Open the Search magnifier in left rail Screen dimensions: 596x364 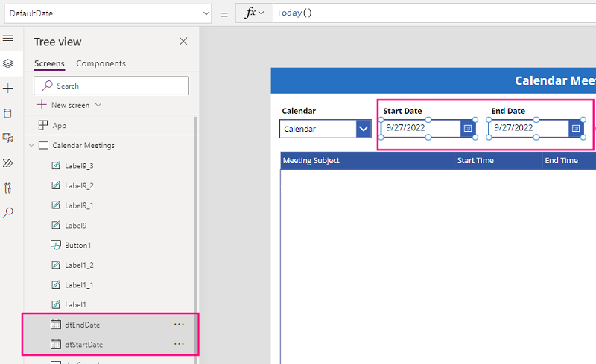(8, 212)
